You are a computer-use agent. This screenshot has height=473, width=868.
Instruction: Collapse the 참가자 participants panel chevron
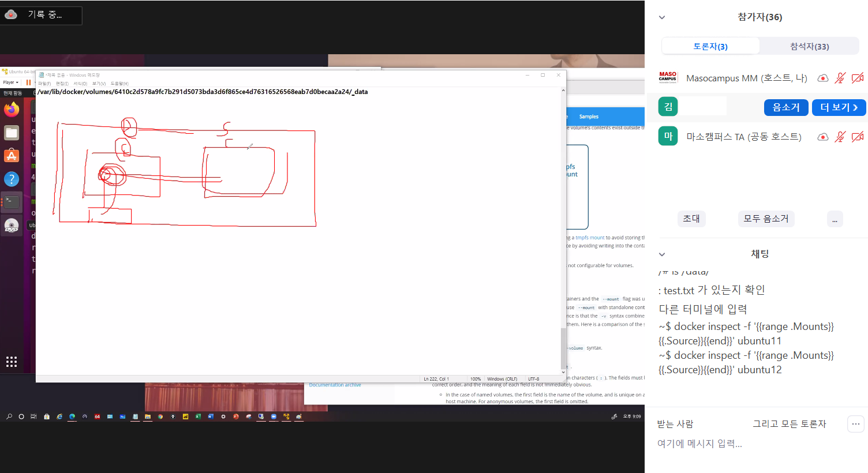tap(662, 17)
